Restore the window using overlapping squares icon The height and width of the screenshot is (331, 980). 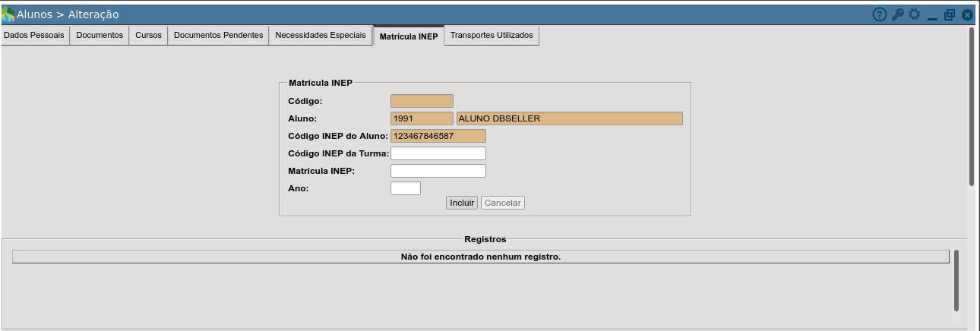pos(950,14)
